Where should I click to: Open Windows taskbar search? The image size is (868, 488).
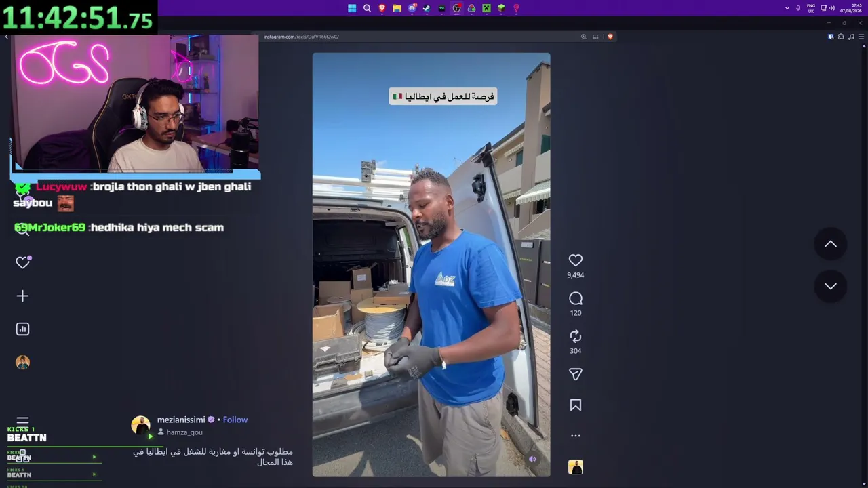[x=367, y=8]
